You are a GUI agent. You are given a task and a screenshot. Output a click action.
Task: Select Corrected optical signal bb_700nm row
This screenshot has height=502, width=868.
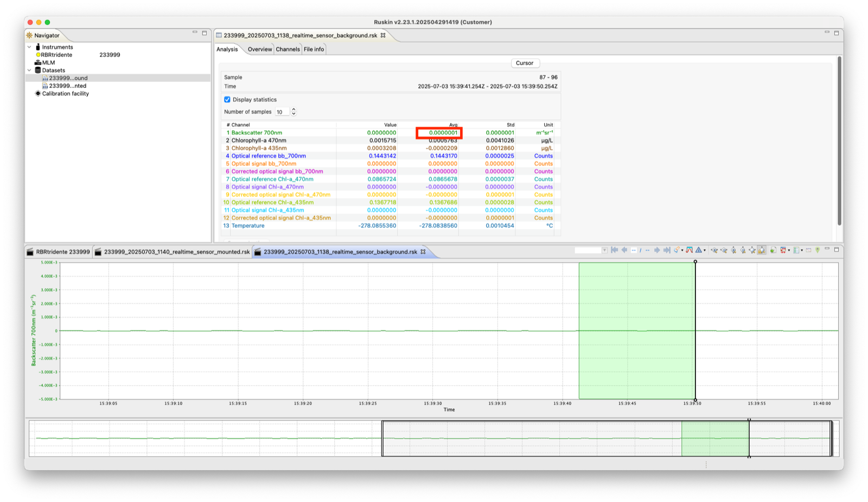[390, 171]
